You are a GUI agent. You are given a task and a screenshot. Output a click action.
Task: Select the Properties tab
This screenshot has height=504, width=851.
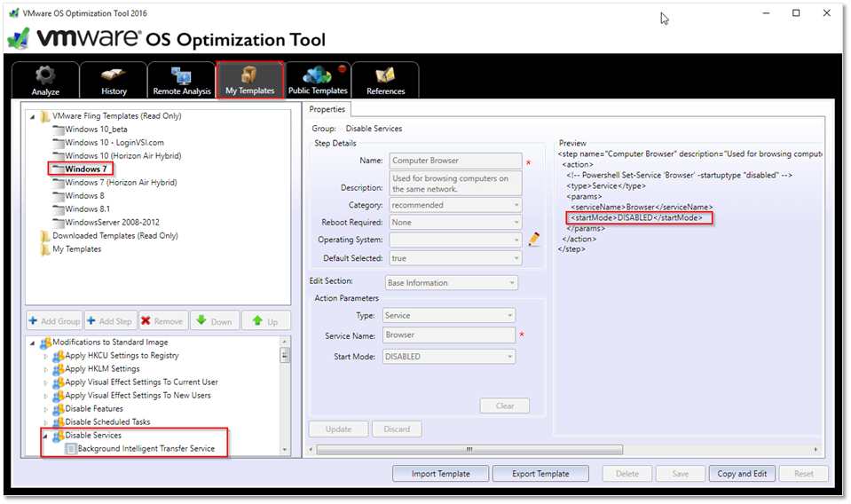point(327,109)
